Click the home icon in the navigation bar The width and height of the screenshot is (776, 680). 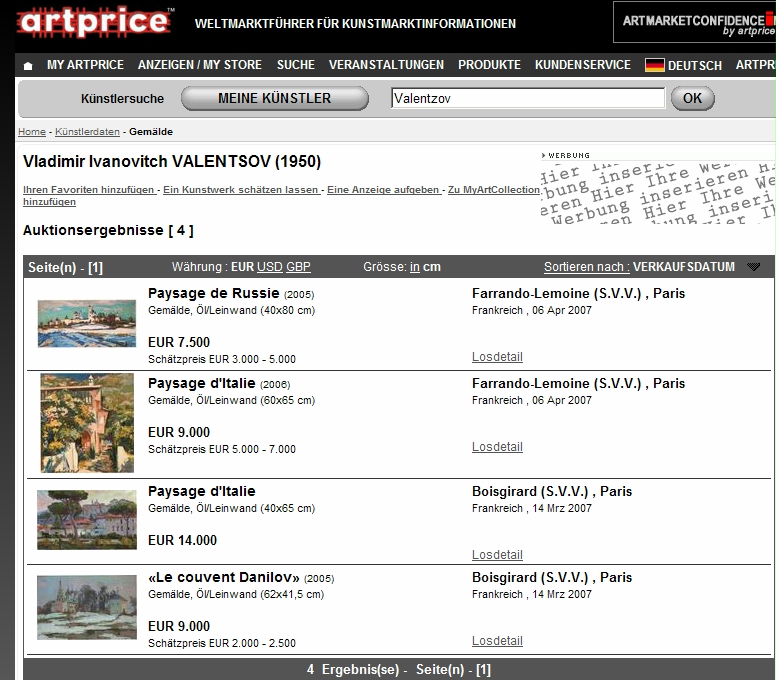pos(28,65)
